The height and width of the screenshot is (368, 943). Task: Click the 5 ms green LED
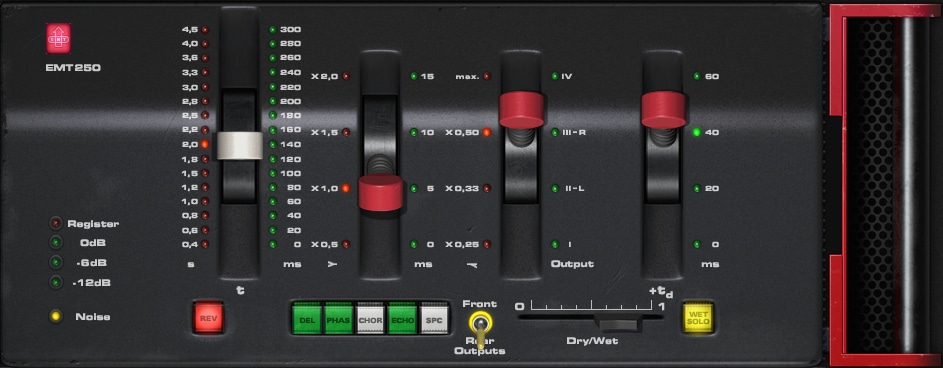[x=414, y=188]
